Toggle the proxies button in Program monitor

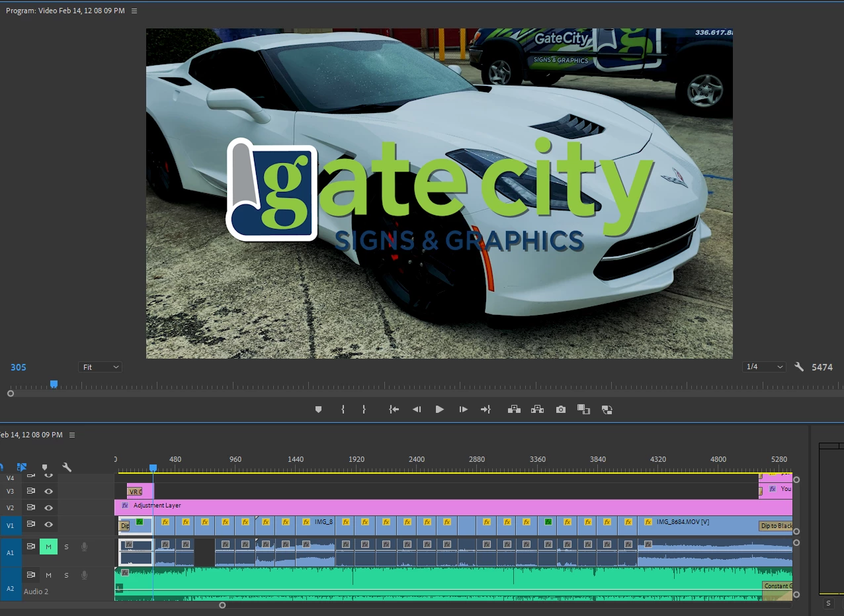607,410
